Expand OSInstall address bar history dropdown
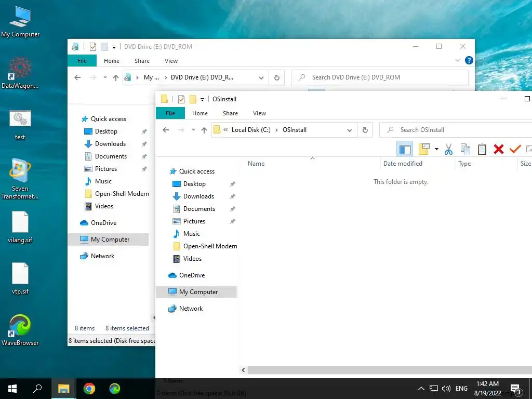This screenshot has width=532, height=399. [x=350, y=130]
